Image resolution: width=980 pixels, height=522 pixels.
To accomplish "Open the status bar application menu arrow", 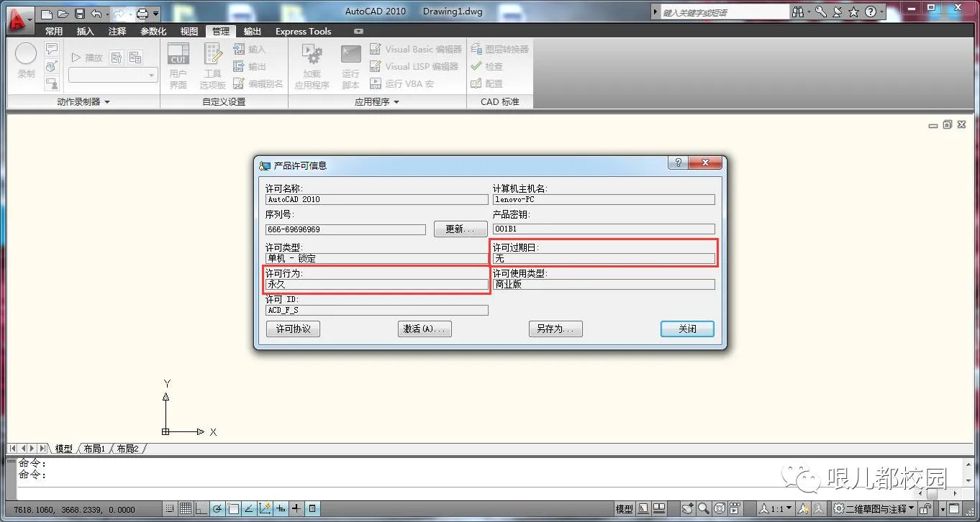I will tap(943, 509).
